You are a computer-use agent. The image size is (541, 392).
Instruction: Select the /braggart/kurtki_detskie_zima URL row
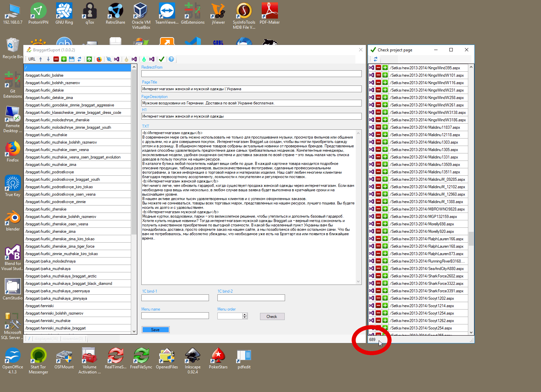(x=77, y=98)
